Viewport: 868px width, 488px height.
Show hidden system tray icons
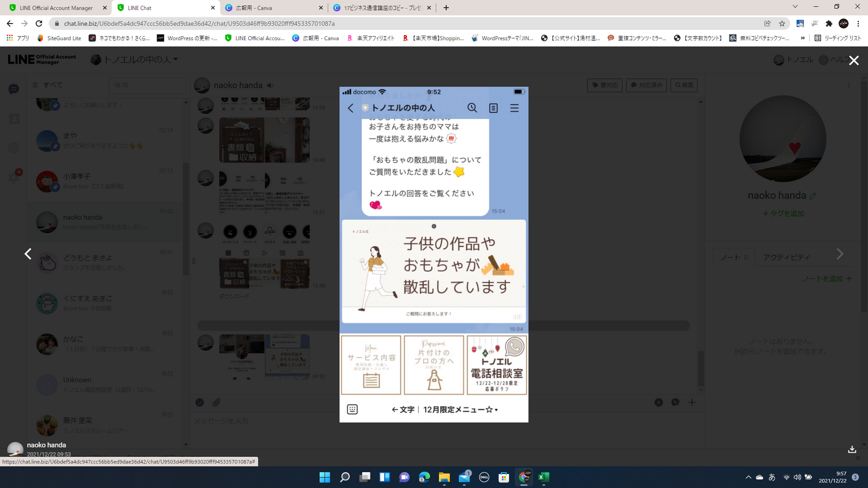tap(748, 477)
